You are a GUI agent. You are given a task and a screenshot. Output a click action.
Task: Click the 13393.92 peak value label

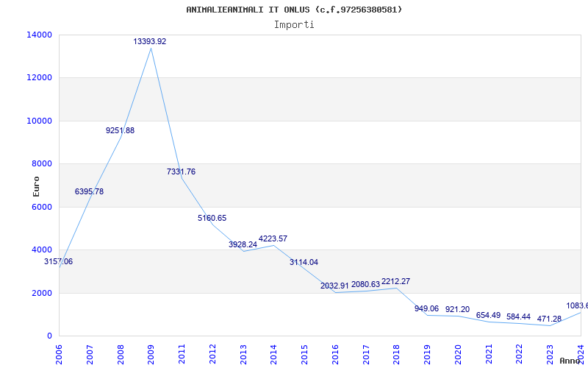pos(150,42)
